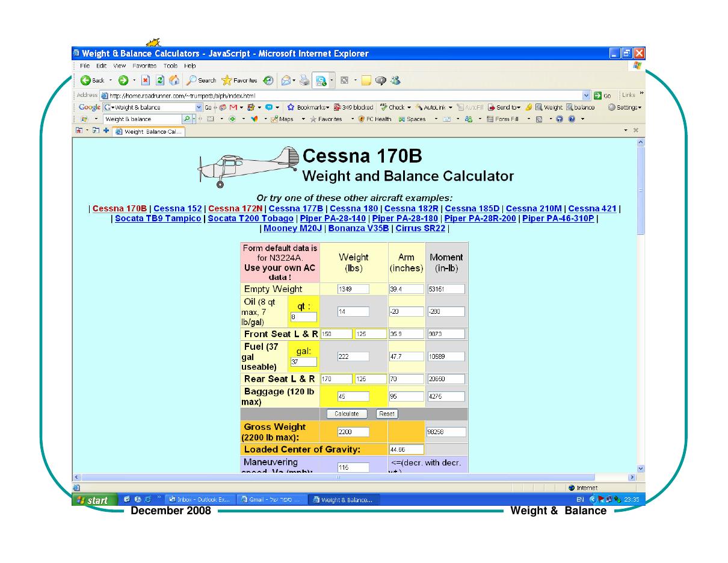Open the Windows start button

point(94,500)
